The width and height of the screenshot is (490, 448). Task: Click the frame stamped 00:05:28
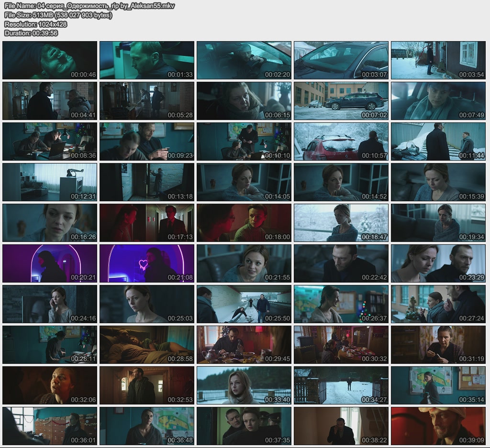pyautogui.click(x=147, y=101)
